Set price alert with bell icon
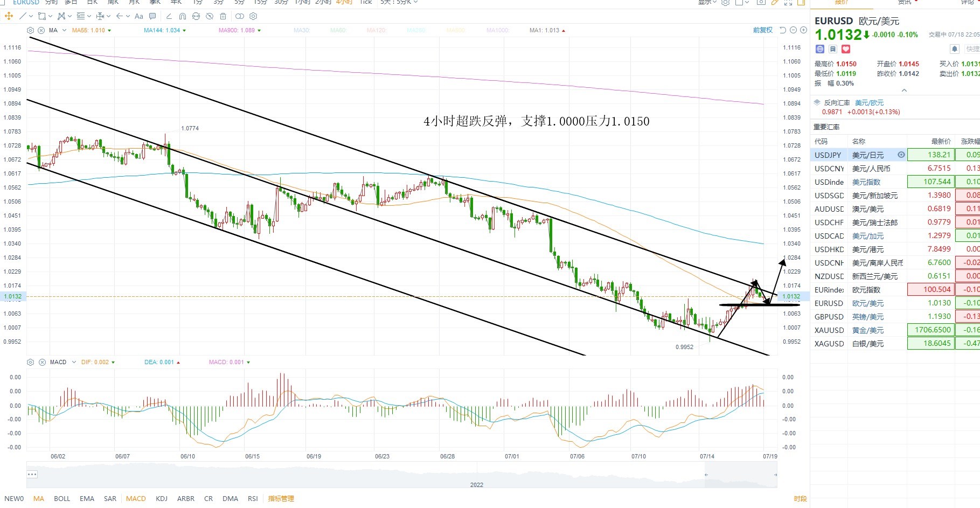 pyautogui.click(x=954, y=49)
